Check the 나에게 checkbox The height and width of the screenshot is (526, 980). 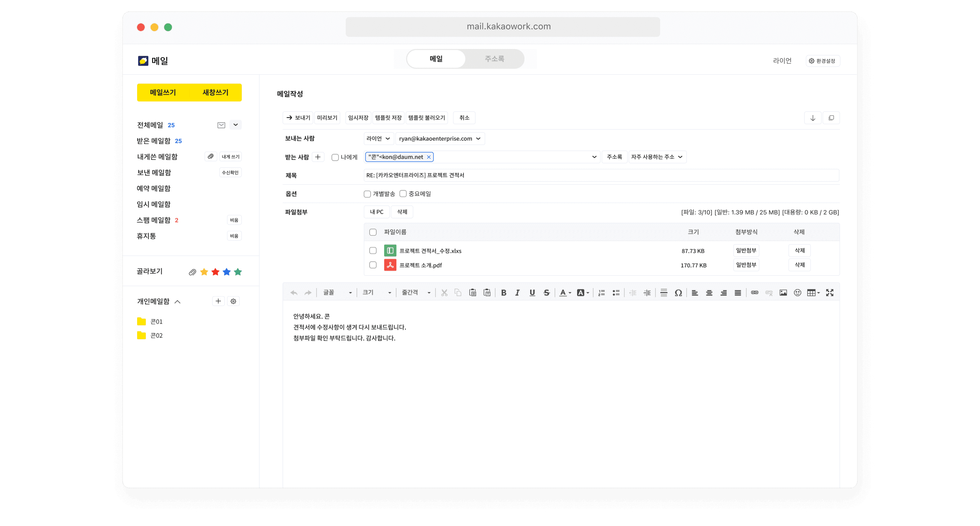[335, 157]
